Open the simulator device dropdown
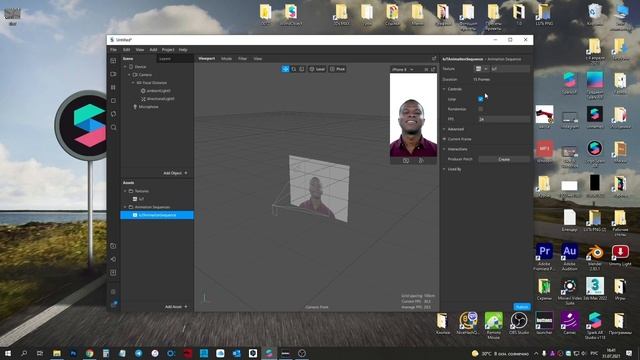 (403, 69)
